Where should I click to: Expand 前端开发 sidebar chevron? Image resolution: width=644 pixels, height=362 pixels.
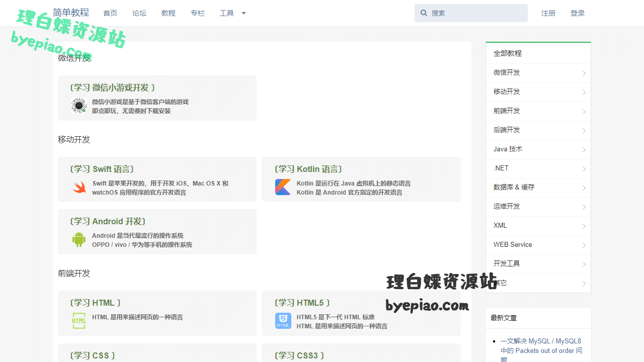click(x=584, y=112)
